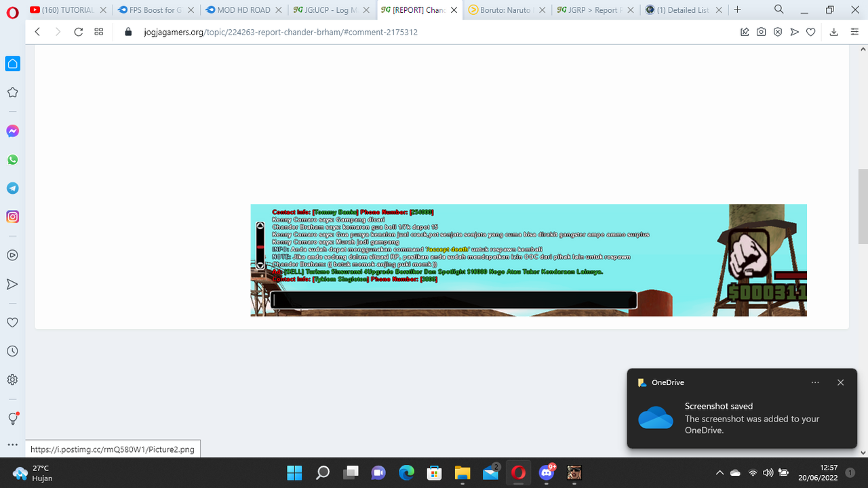Close the MOD HD ROAD tab
Viewport: 868px width, 488px height.
279,10
